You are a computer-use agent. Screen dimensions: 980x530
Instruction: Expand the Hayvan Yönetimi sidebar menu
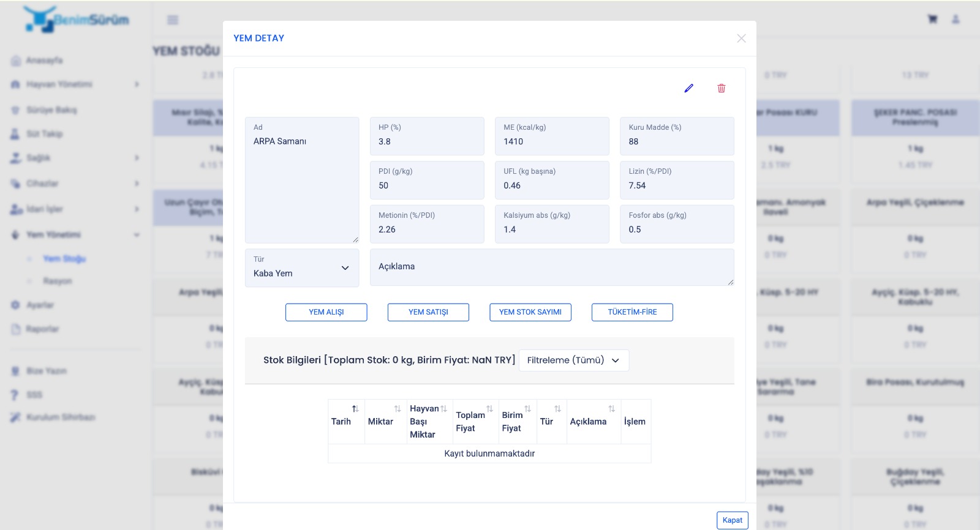(75, 84)
